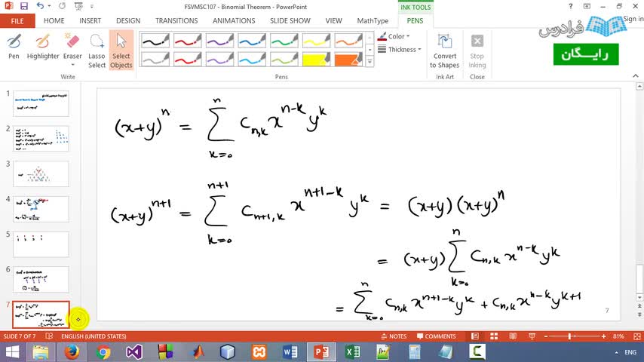Open the Undo history dropdown arrow
Viewport: 644px width, 362px height.
click(49, 6)
